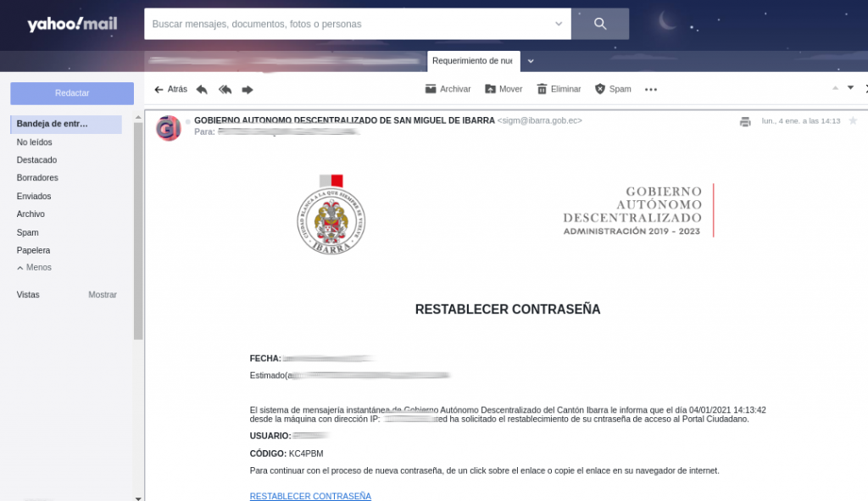Click the RESTABLECER CONTRASEÑA heading
The image size is (868, 501).
point(508,309)
